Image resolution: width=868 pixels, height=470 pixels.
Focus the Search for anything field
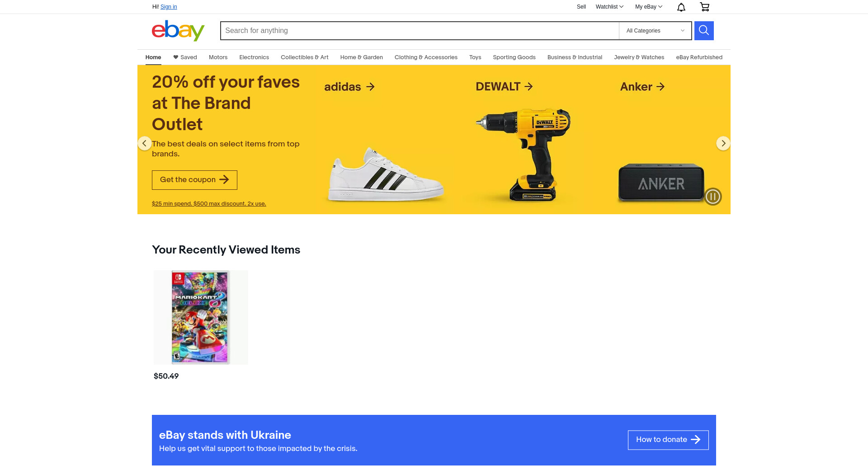tap(420, 31)
